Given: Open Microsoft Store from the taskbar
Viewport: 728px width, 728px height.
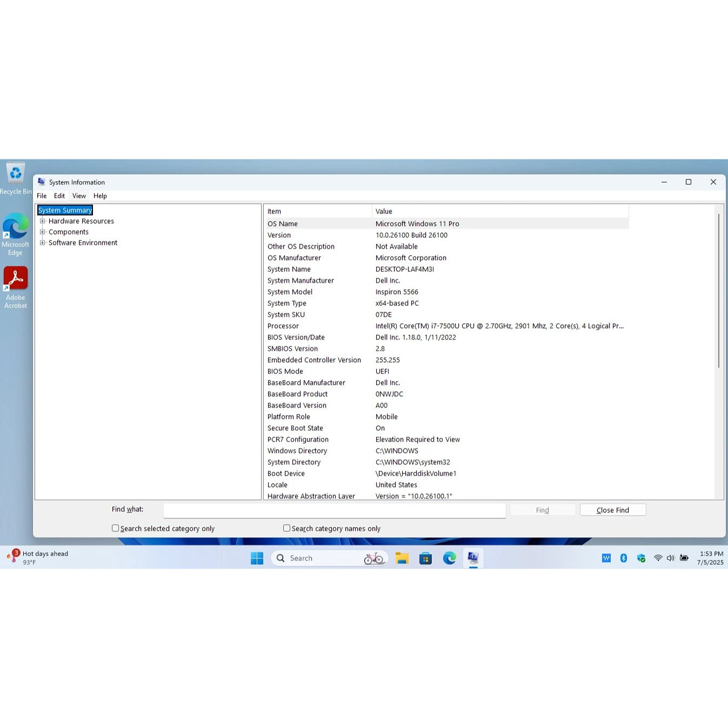Looking at the screenshot, I should 425,558.
